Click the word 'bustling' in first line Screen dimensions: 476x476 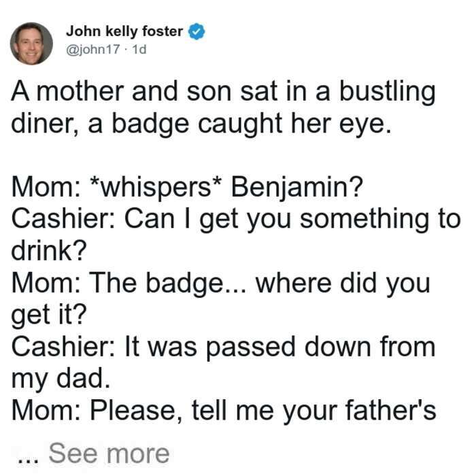(388, 92)
